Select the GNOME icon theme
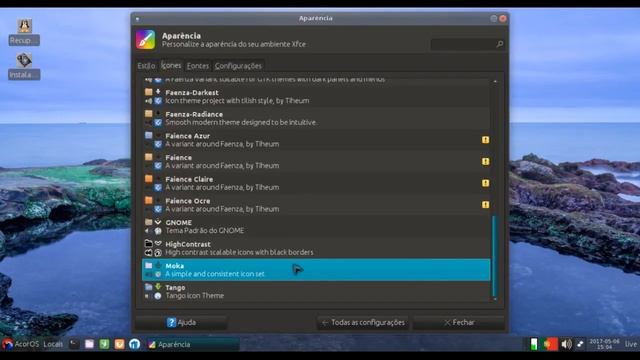640x360 pixels. click(316, 227)
